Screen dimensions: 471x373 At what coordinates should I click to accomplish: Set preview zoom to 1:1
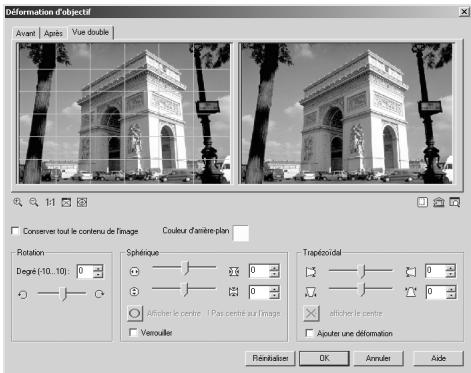[x=50, y=202]
